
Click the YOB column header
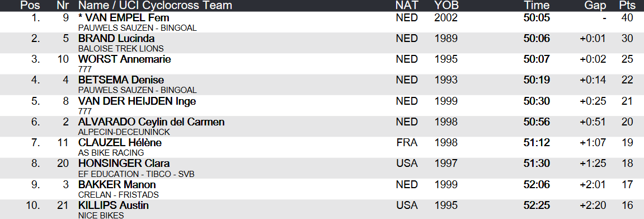(446, 6)
